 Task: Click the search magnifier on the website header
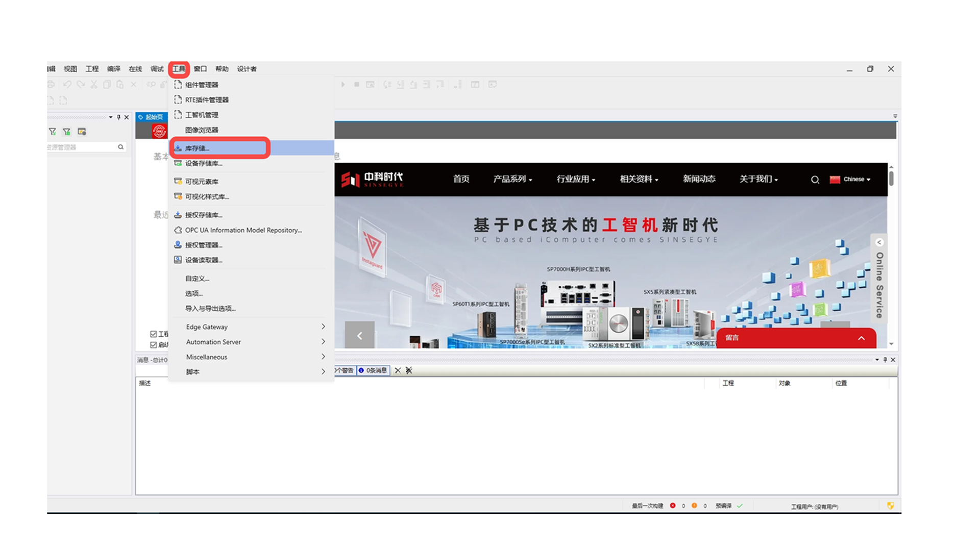[815, 180]
